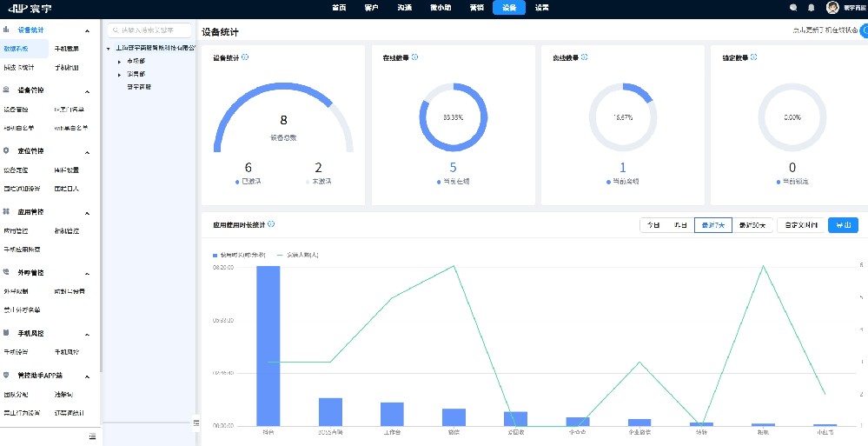Click the info icon beside 离线数量 card title
Image resolution: width=868 pixels, height=446 pixels.
tap(585, 57)
